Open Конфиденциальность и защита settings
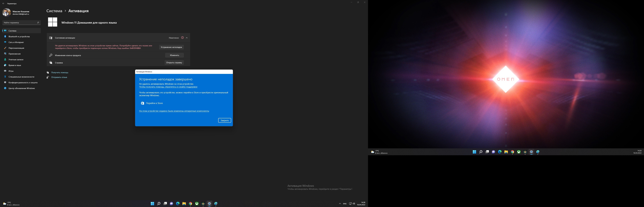644x207 pixels. pyautogui.click(x=22, y=83)
